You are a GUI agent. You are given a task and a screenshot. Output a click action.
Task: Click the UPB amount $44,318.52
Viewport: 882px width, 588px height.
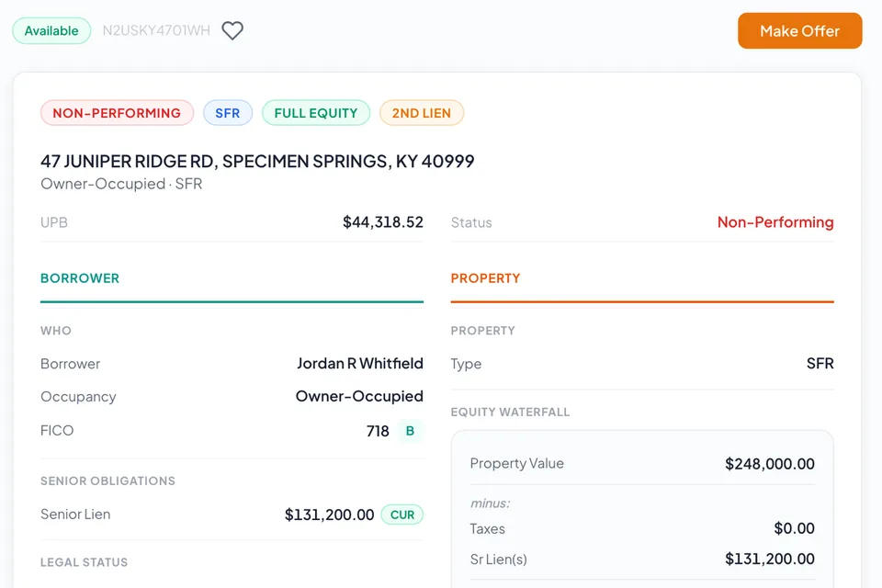coord(383,222)
